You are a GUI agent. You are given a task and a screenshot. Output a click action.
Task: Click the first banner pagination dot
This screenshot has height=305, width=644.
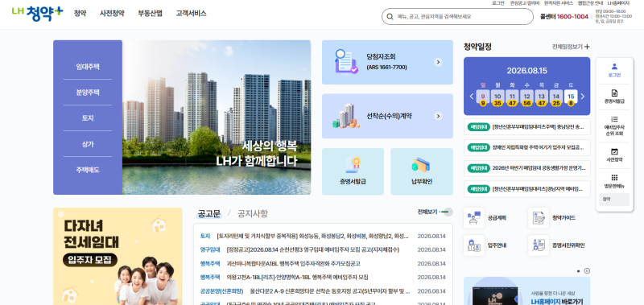coord(578,271)
